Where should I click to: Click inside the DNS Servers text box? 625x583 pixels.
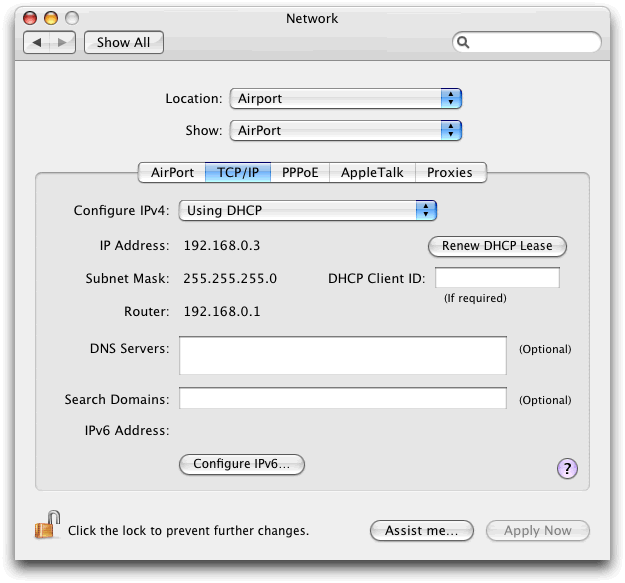pos(343,355)
